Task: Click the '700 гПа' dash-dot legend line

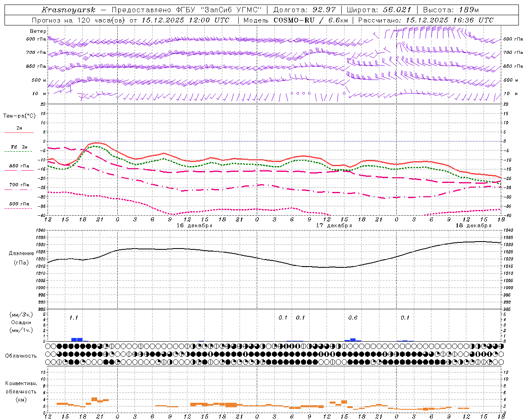Action: (18, 189)
